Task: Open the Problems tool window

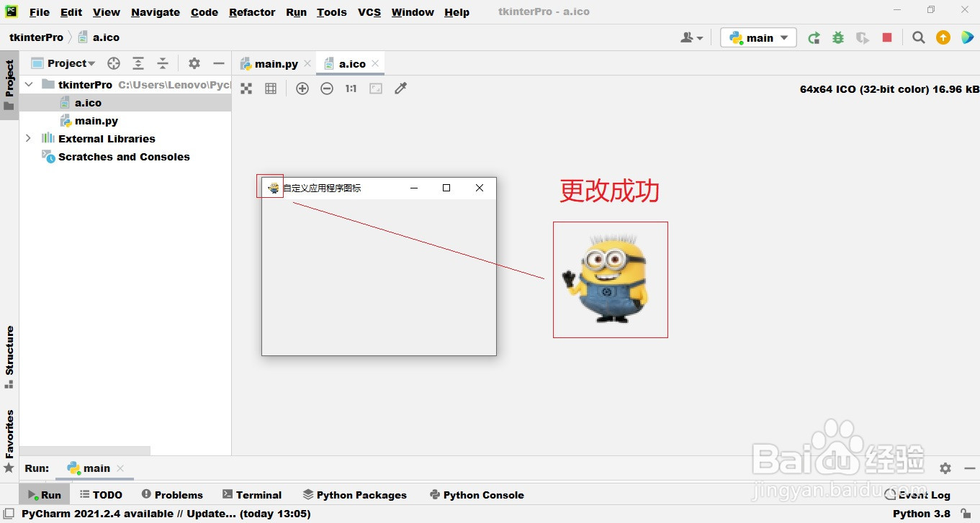Action: (x=172, y=495)
